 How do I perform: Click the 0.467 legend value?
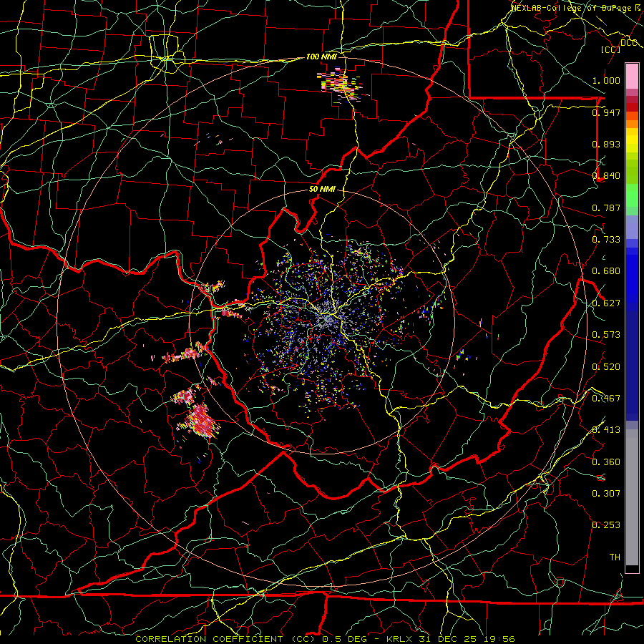[x=606, y=399]
